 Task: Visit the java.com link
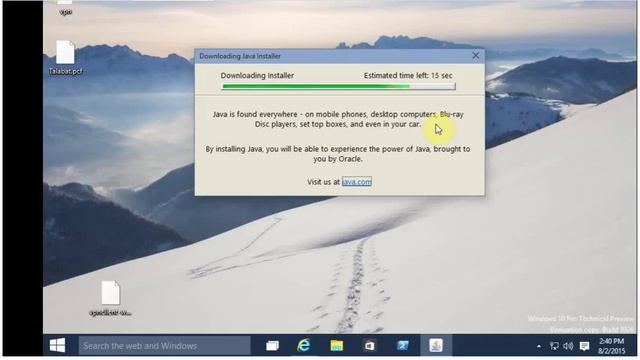tap(357, 182)
